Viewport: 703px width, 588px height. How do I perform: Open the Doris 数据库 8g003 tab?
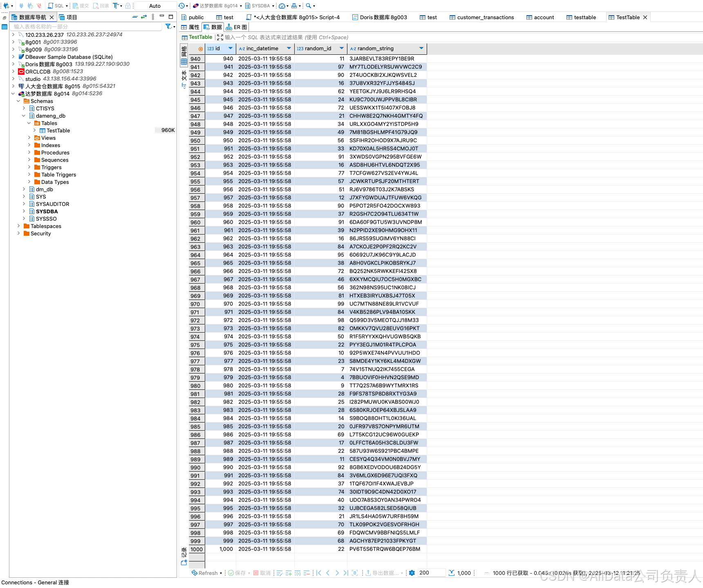379,17
